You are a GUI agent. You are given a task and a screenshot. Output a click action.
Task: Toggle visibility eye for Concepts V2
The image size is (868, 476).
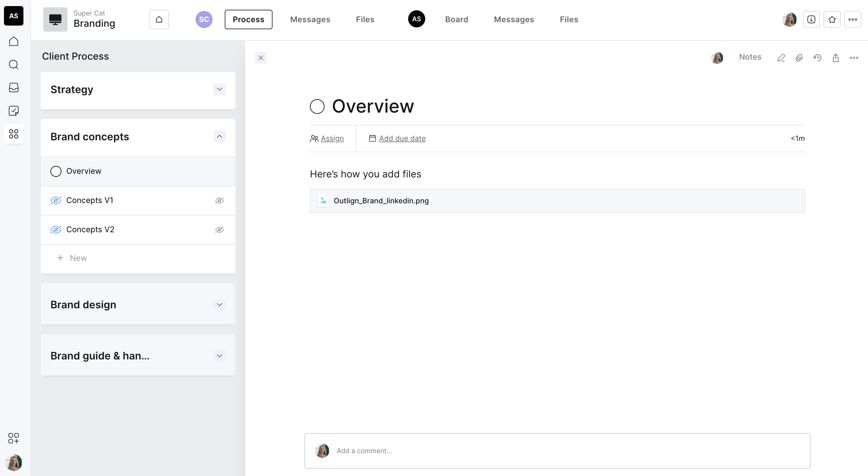pyautogui.click(x=219, y=230)
